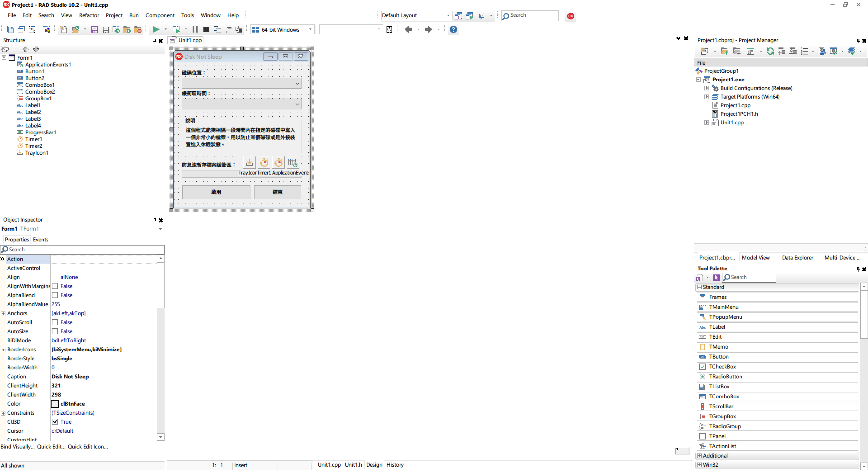Click the Bind Visually... link
The height and width of the screenshot is (470, 868).
pos(18,447)
